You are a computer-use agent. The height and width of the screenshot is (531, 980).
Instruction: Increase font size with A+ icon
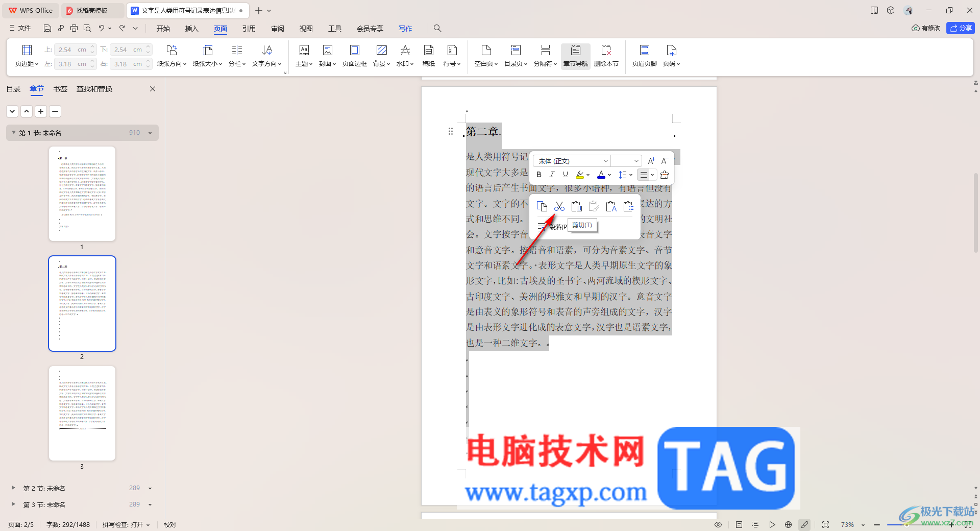(x=651, y=161)
